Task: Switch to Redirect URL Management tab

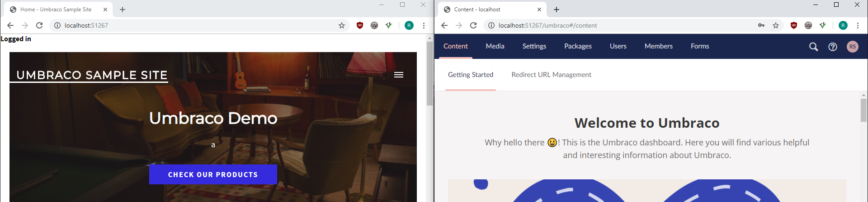Action: 551,75
